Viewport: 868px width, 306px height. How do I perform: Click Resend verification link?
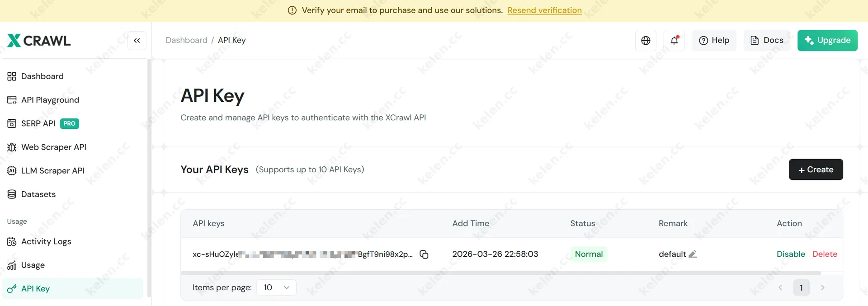click(544, 10)
